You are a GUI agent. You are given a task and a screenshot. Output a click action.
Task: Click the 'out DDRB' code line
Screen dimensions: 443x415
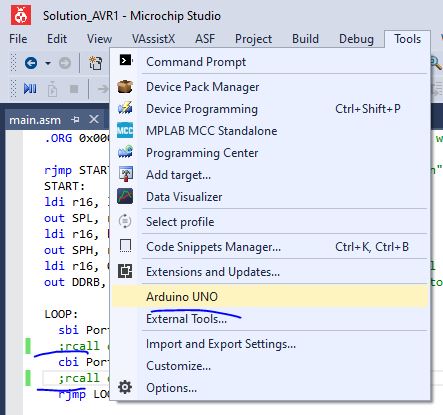coord(75,282)
